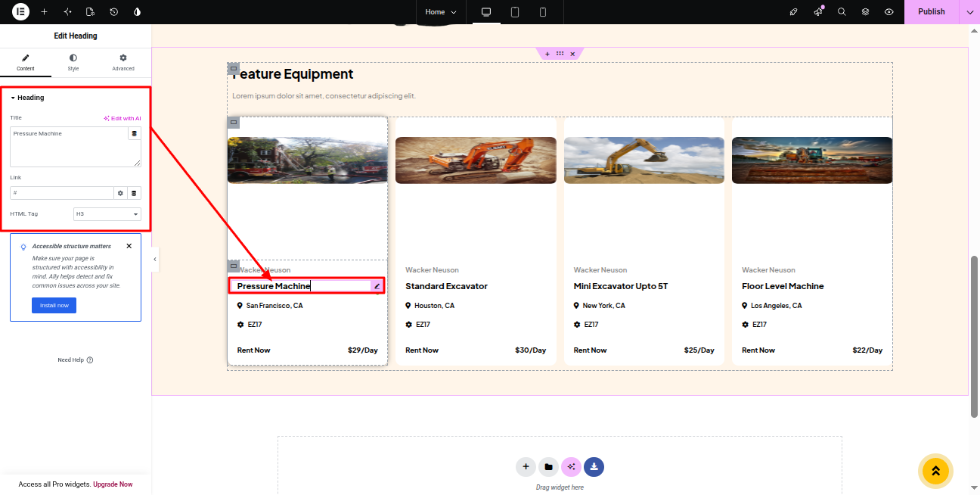Open the HTML Tag H3 dropdown

coord(107,214)
